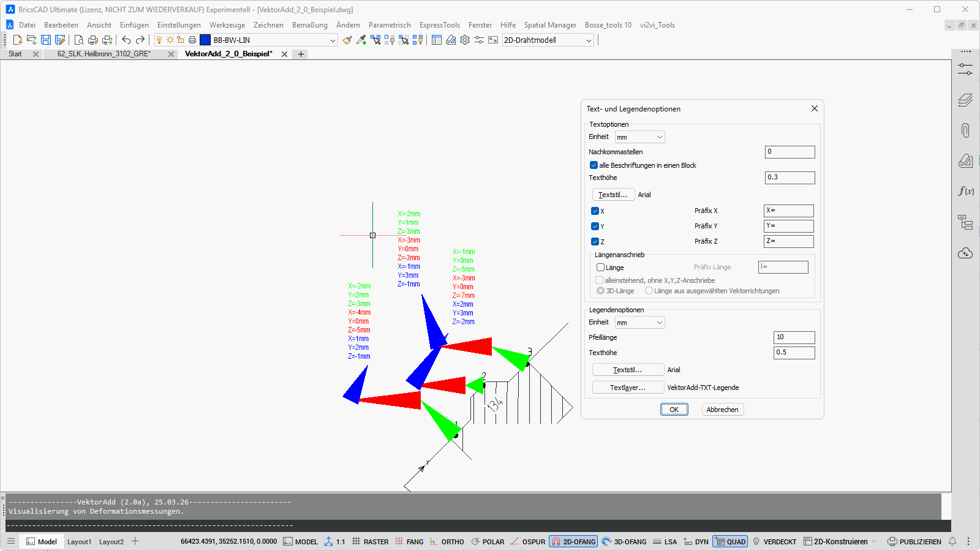Open the Zeichnen menu
The width and height of the screenshot is (980, 551).
point(268,25)
